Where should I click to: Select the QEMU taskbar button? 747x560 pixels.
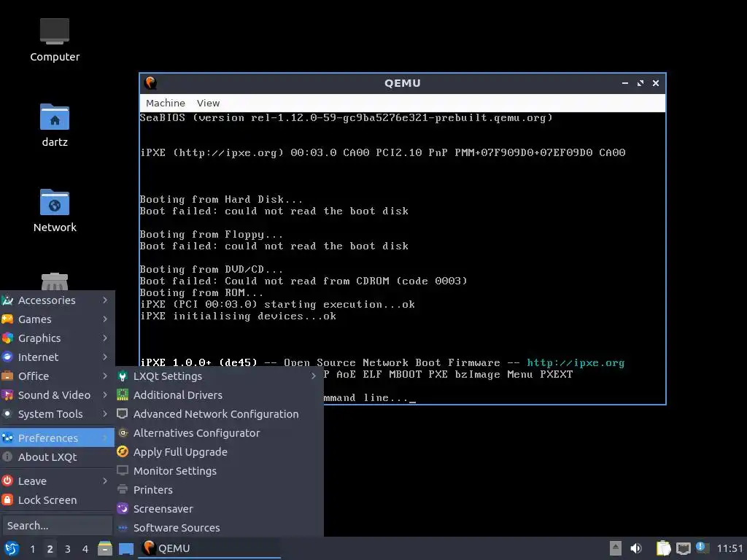tap(209, 548)
